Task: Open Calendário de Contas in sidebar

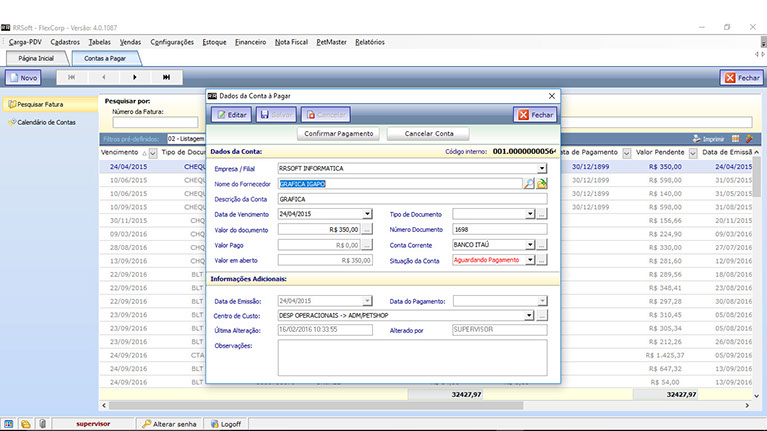Action: [x=46, y=122]
